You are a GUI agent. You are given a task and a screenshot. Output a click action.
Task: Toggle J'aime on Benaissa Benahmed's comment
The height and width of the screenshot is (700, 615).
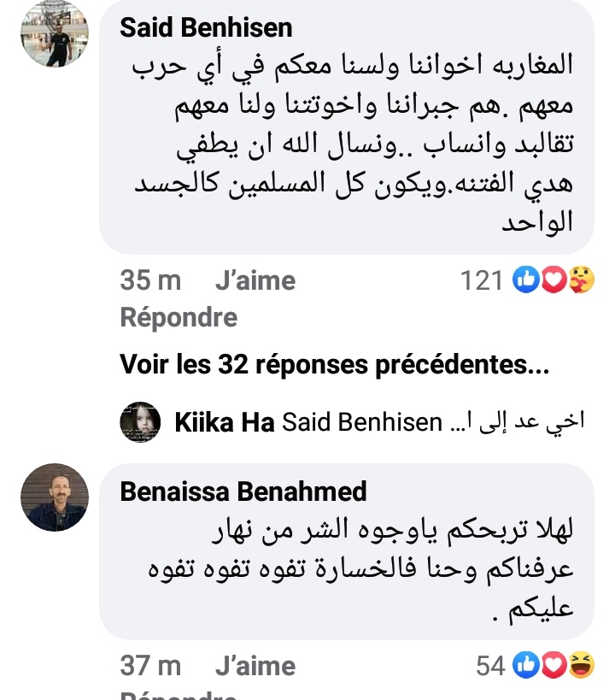tap(255, 666)
